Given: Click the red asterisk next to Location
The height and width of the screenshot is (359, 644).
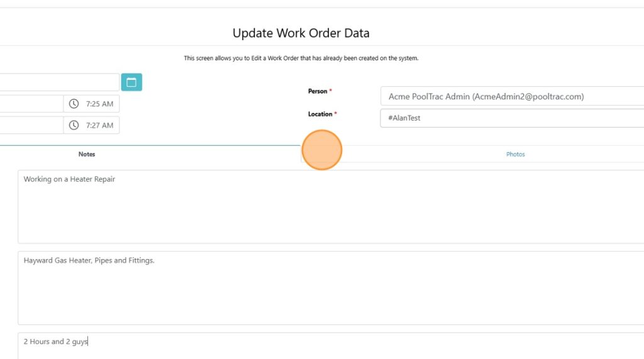Looking at the screenshot, I should tap(336, 114).
